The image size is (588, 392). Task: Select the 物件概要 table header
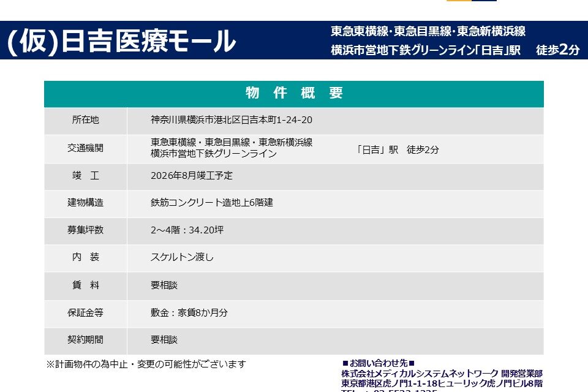point(294,93)
